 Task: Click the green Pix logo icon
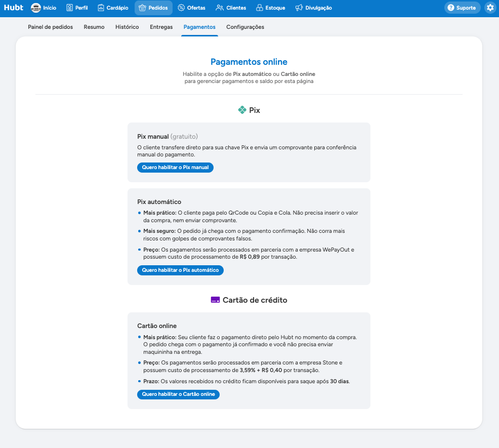(242, 110)
